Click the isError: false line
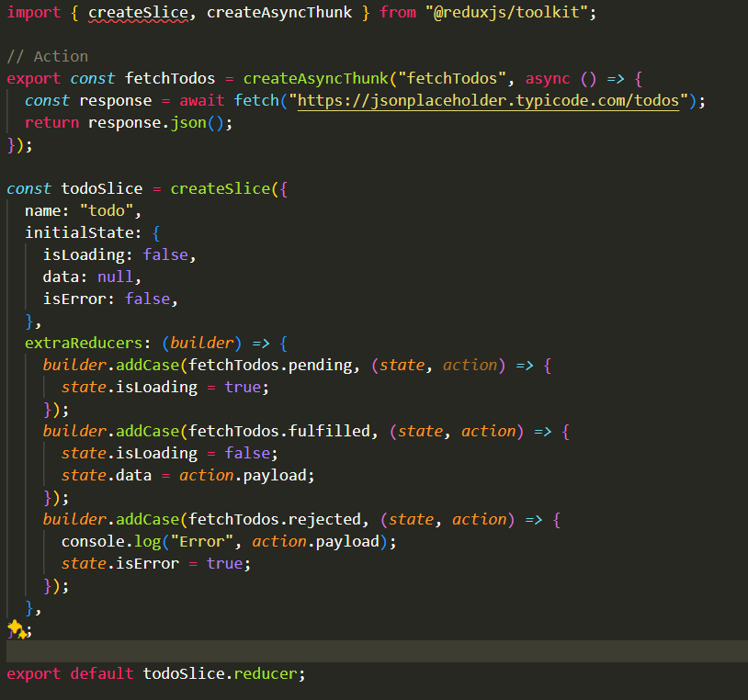 (x=110, y=299)
